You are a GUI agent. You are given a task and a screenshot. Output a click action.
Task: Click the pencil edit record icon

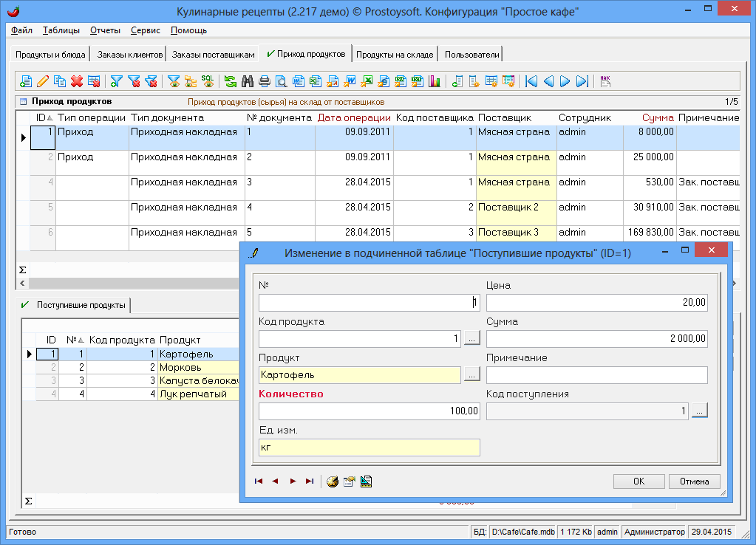point(43,81)
